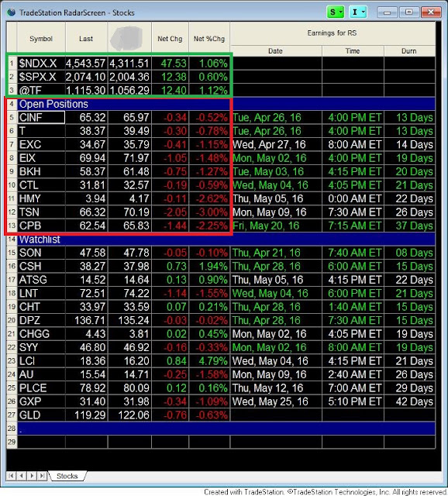This screenshot has width=448, height=496.
Task: Select the CTL symbol cell
Action: (x=41, y=185)
